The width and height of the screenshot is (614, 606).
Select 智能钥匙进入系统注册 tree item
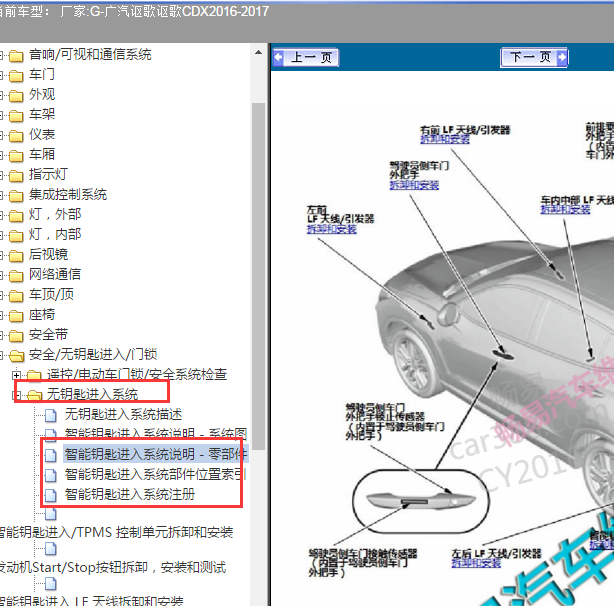130,494
